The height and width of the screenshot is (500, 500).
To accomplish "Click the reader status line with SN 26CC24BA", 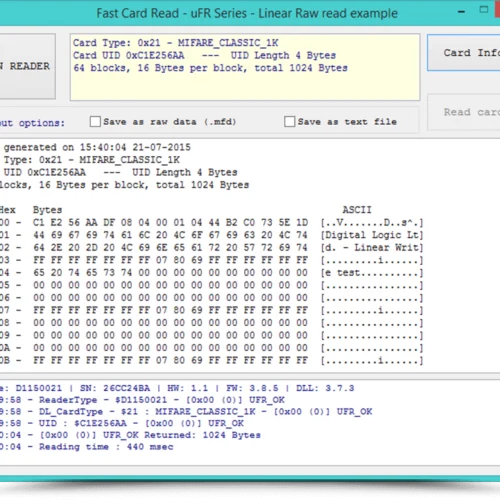I will tap(177, 388).
